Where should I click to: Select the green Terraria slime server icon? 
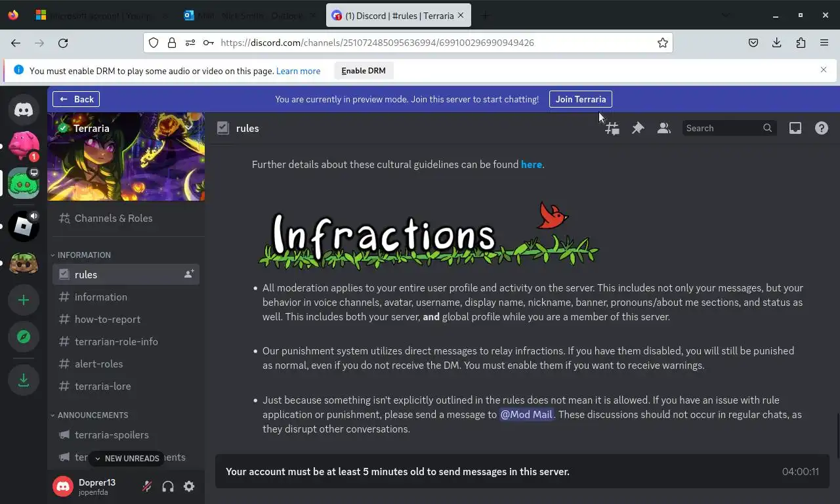click(24, 183)
